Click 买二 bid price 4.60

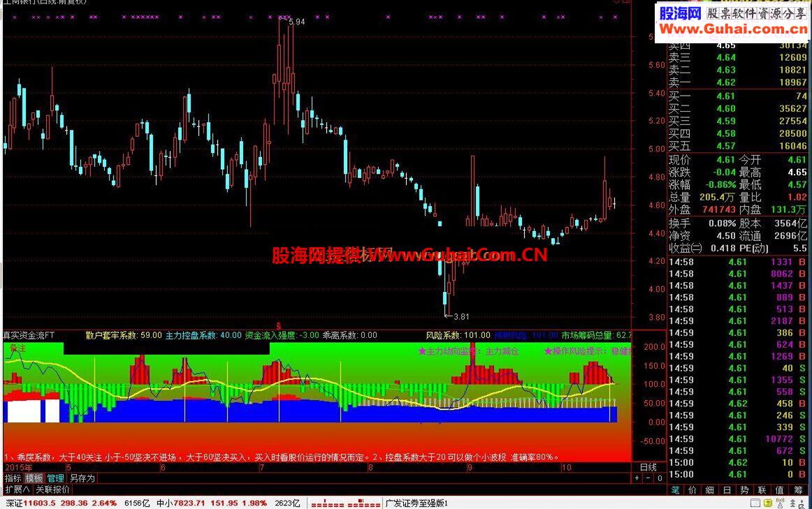(726, 109)
